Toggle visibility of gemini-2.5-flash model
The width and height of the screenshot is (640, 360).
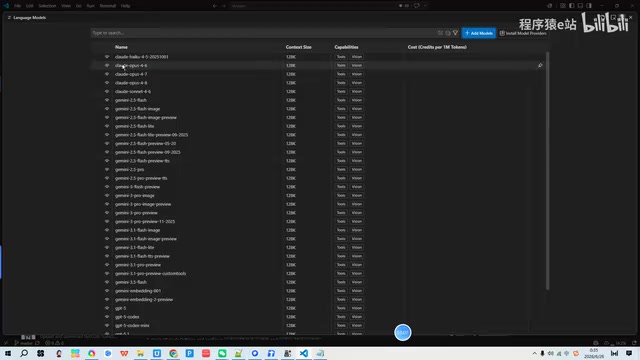107,100
